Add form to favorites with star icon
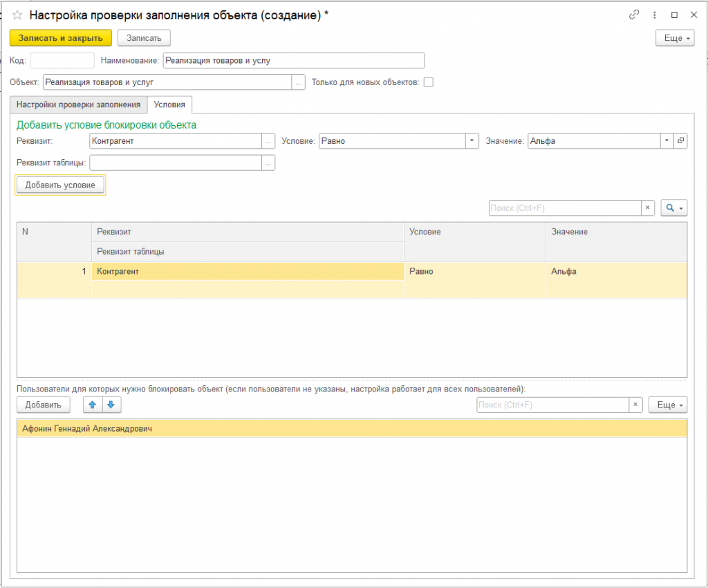 tap(17, 15)
